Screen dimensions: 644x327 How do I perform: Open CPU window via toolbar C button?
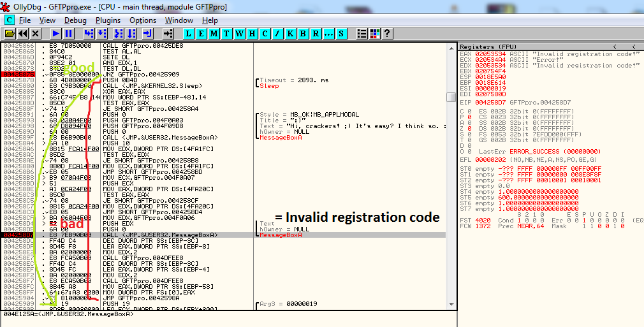coord(265,33)
